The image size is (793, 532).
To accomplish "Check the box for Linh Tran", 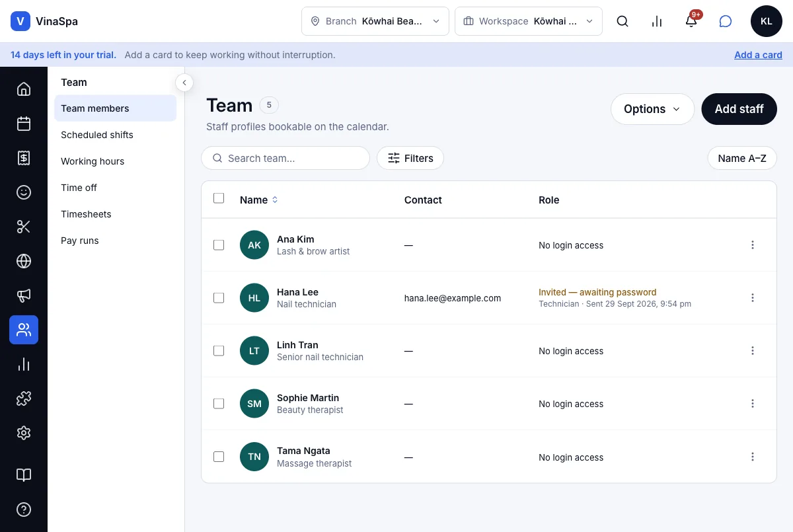I will point(219,351).
